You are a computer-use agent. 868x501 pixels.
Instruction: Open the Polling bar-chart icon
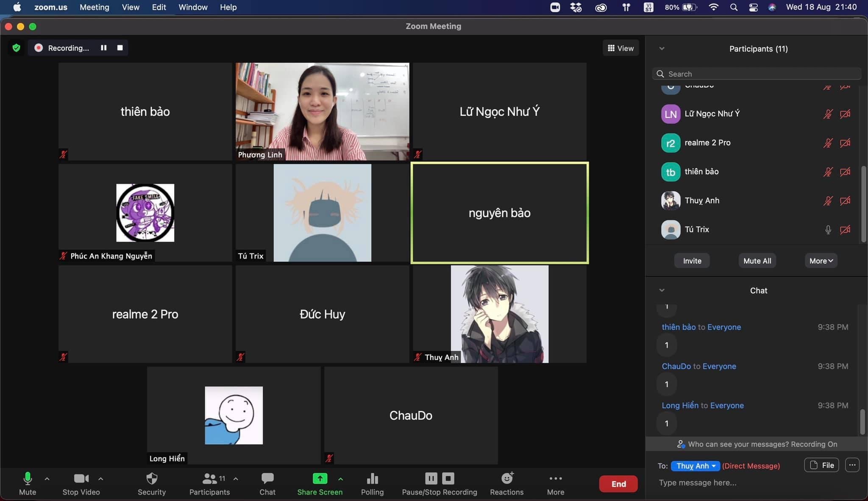(372, 479)
